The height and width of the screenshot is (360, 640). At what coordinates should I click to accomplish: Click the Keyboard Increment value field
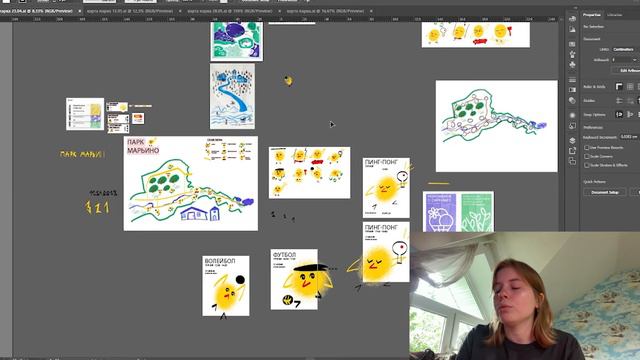click(629, 137)
